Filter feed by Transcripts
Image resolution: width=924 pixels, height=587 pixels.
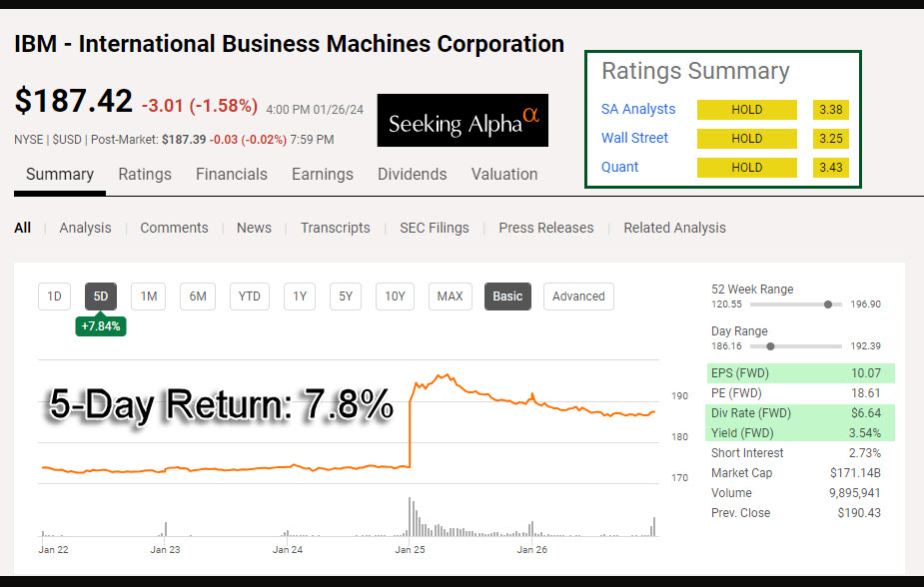point(335,228)
